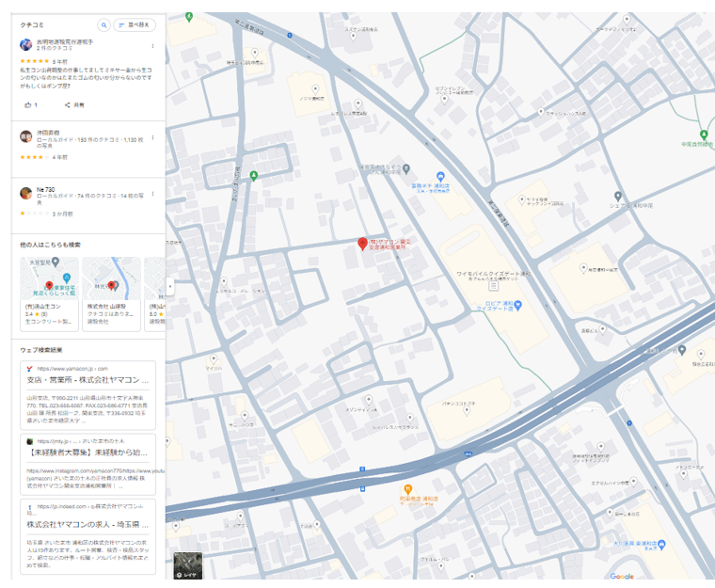Click the red Yamacon location pin
715x588 pixels.
tap(362, 244)
